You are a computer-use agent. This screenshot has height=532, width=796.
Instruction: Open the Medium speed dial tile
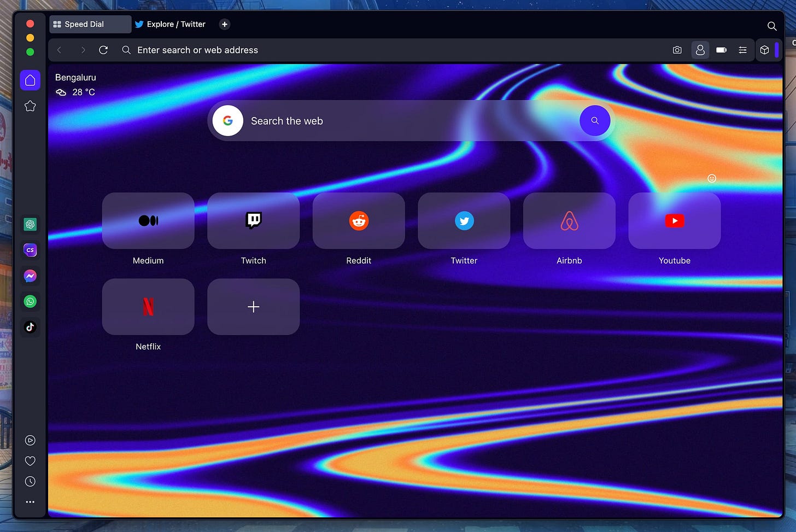coord(148,221)
